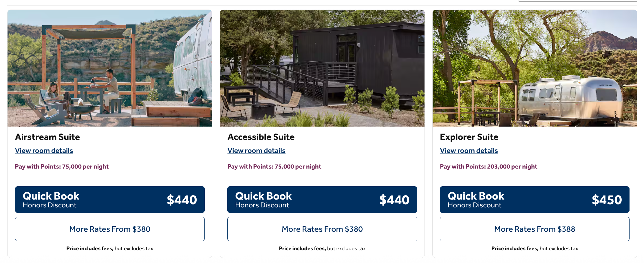Viewport: 644px width, 263px height.
Task: Quick Book the Airstream Suite at $440
Action: pyautogui.click(x=110, y=200)
